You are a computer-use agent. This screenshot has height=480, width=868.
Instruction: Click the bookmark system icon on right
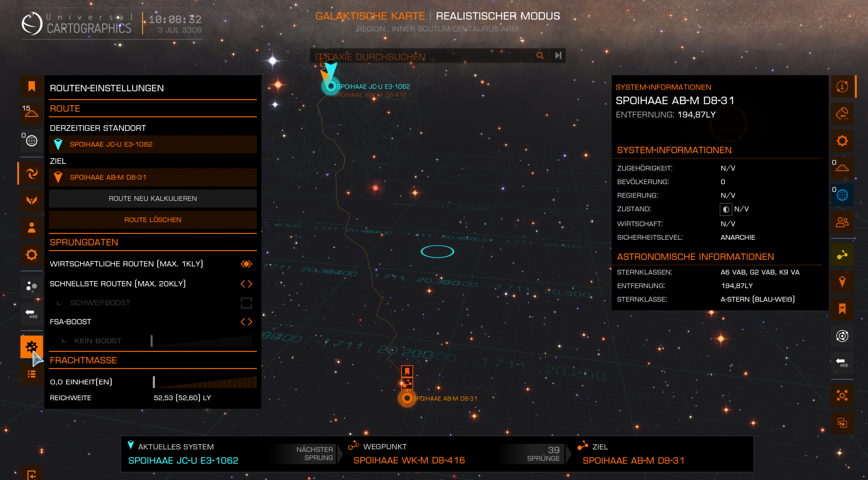tap(842, 309)
